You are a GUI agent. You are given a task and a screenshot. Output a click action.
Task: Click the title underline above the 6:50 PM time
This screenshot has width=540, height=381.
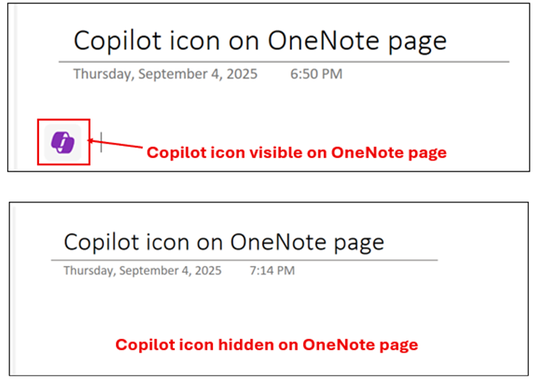coord(284,62)
